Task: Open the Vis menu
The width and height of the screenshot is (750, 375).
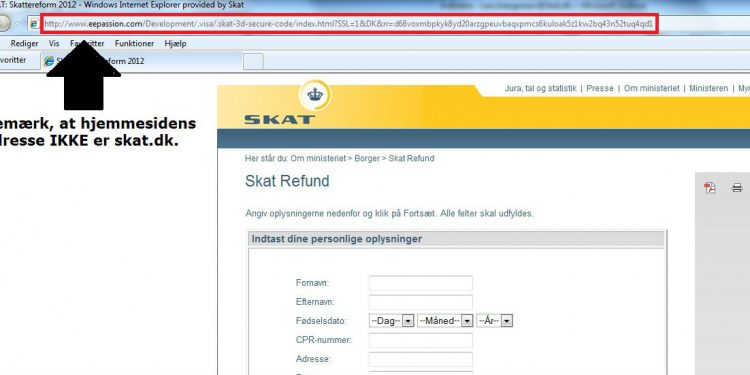Action: coord(54,44)
